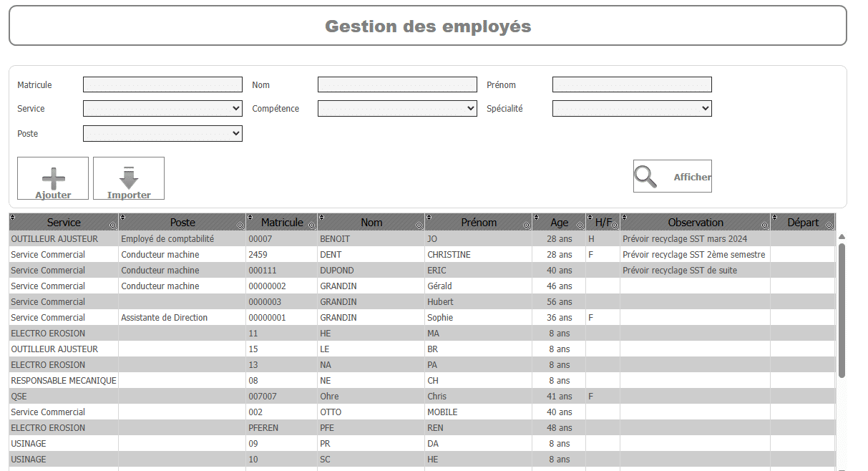Click matricule cell 007007

coord(282,397)
